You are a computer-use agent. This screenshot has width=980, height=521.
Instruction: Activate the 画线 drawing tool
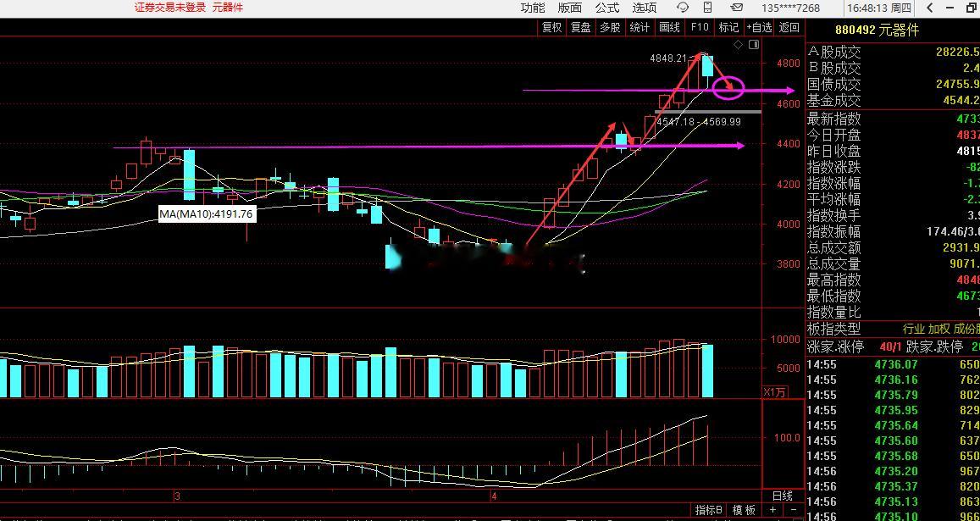[669, 27]
